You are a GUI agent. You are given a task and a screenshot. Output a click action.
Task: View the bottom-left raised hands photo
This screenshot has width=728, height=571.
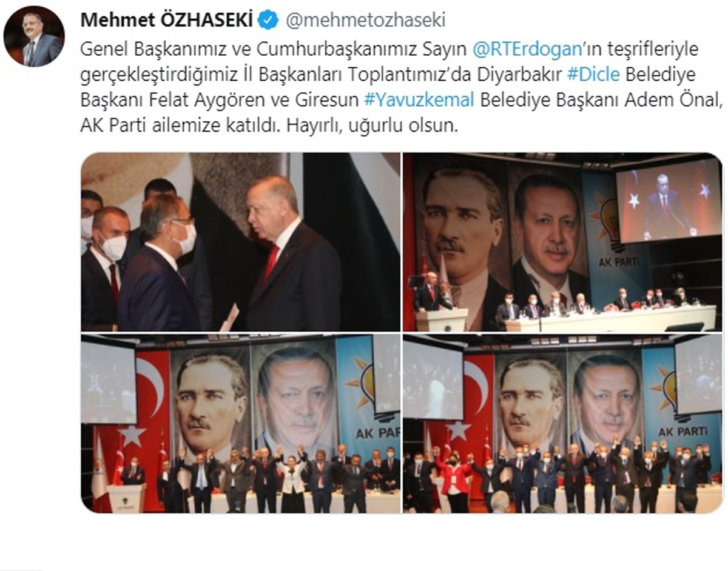241,423
